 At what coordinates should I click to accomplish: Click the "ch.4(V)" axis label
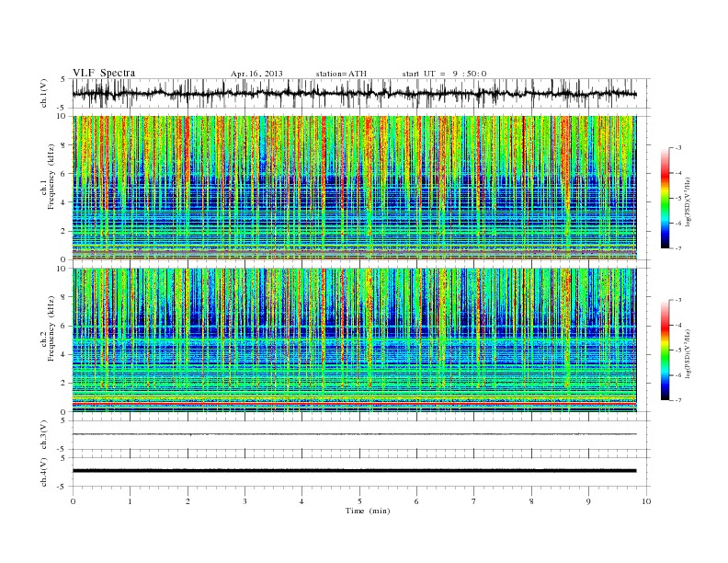click(44, 472)
